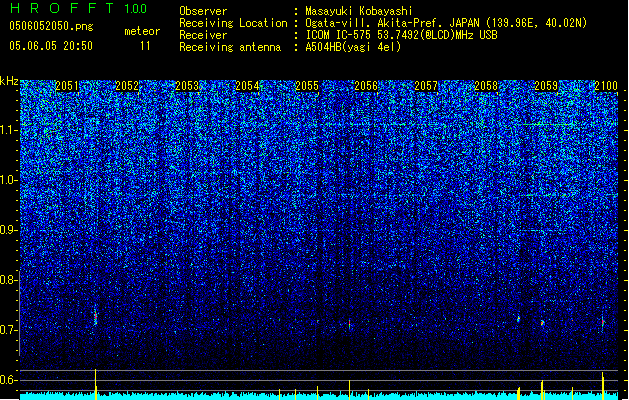Select the Ogata-vill. Akita-Pref. JAPAN location text
The image size is (629, 400).
(446, 23)
